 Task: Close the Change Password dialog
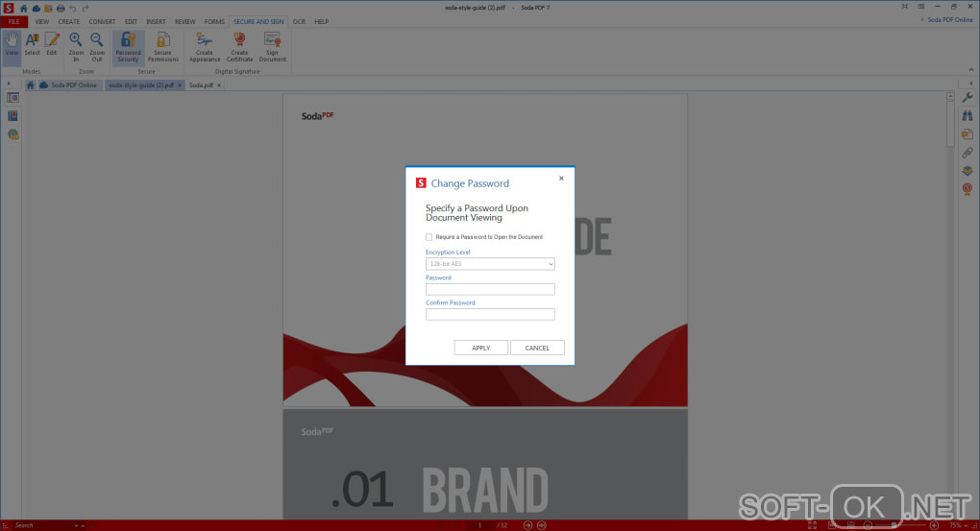point(561,179)
